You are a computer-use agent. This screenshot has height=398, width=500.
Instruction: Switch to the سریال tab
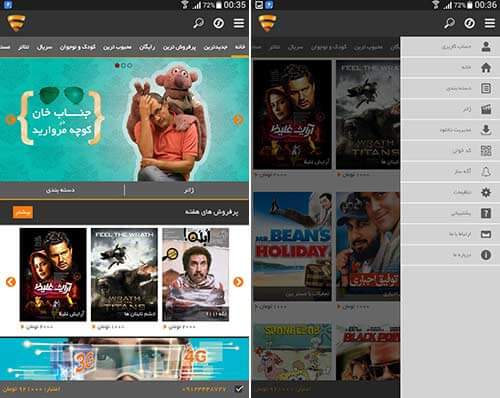pos(44,47)
